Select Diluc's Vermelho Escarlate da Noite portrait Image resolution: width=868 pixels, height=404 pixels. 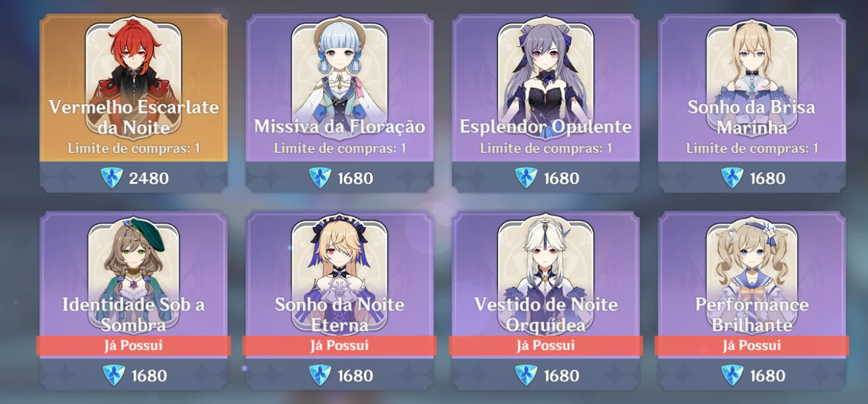coord(133,79)
